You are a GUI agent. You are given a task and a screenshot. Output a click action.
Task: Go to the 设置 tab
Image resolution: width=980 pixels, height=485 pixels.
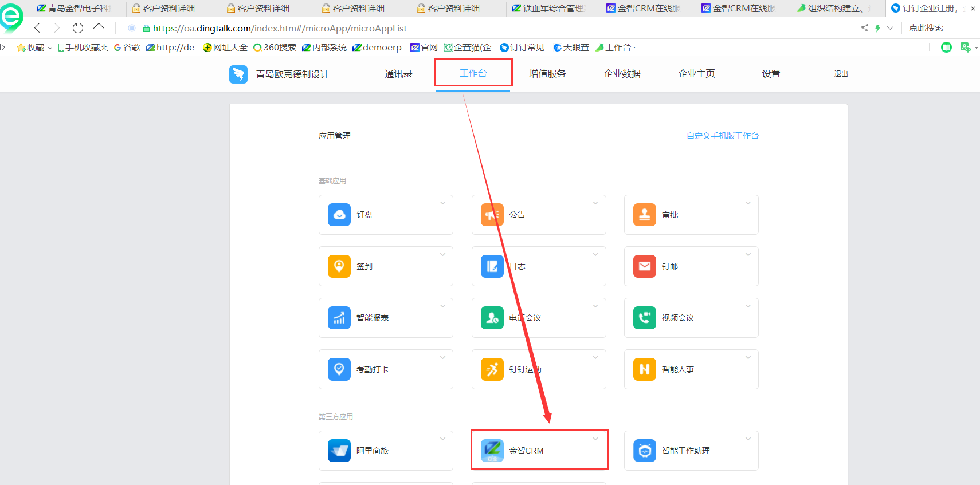point(771,74)
